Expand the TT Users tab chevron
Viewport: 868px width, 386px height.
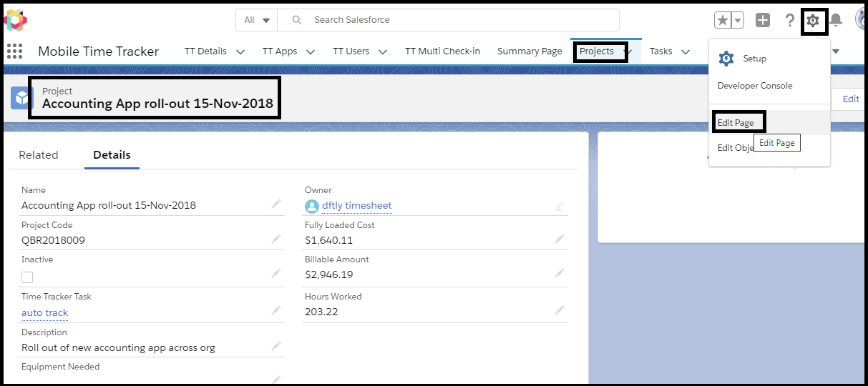pyautogui.click(x=383, y=51)
